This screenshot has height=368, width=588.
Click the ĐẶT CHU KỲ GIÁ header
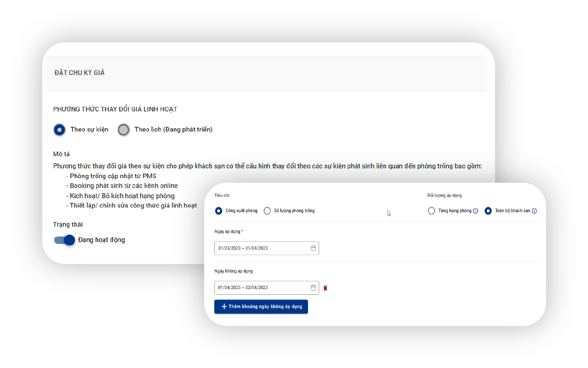pyautogui.click(x=79, y=73)
